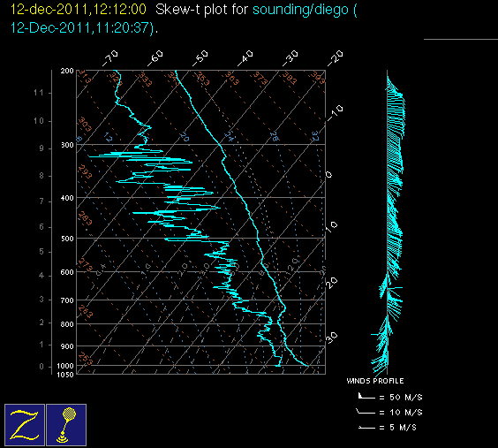Click the -10 temperature label on the right edge
498x448 pixels.
click(x=336, y=113)
